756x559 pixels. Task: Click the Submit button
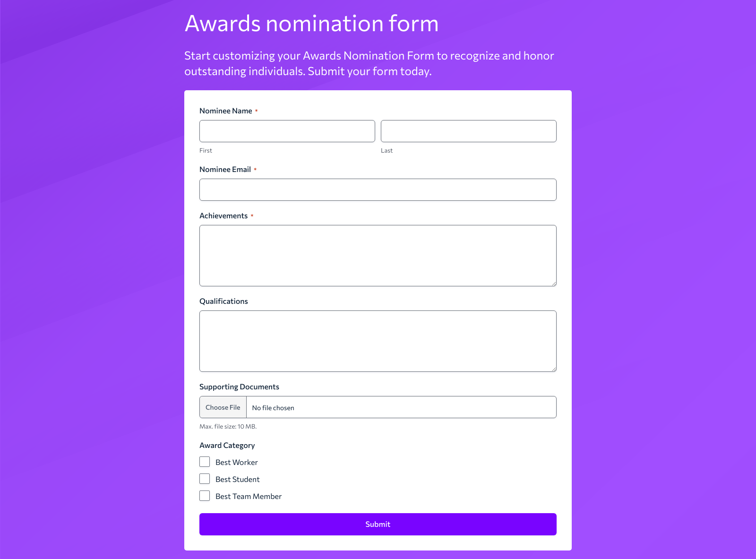click(x=378, y=524)
